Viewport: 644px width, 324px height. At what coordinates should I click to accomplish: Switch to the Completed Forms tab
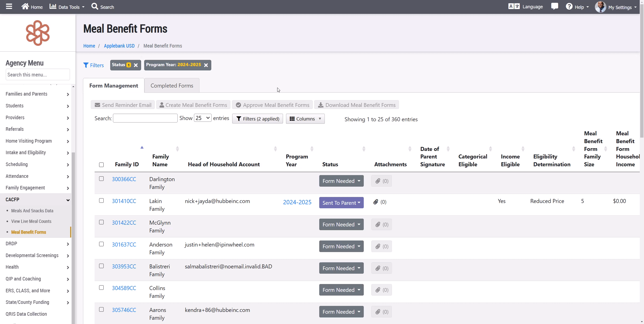point(172,86)
